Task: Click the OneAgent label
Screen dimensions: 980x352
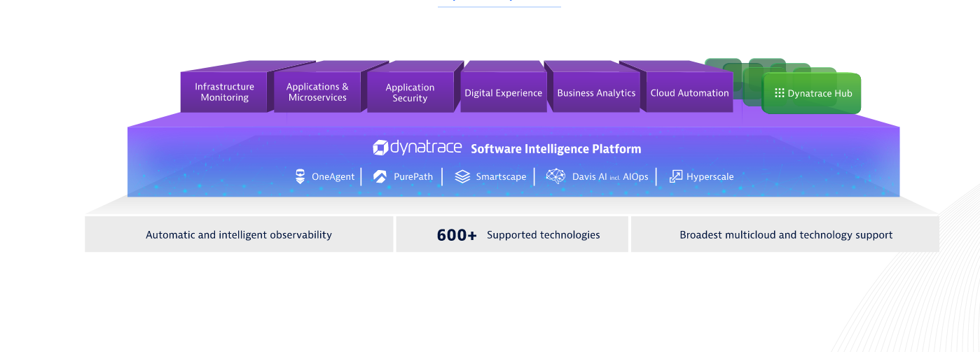Action: 333,177
